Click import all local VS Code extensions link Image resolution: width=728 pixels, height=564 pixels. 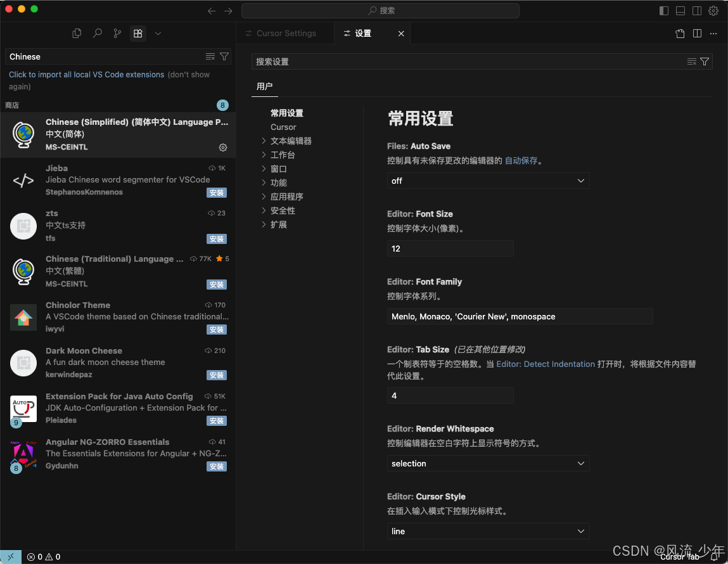pyautogui.click(x=86, y=74)
